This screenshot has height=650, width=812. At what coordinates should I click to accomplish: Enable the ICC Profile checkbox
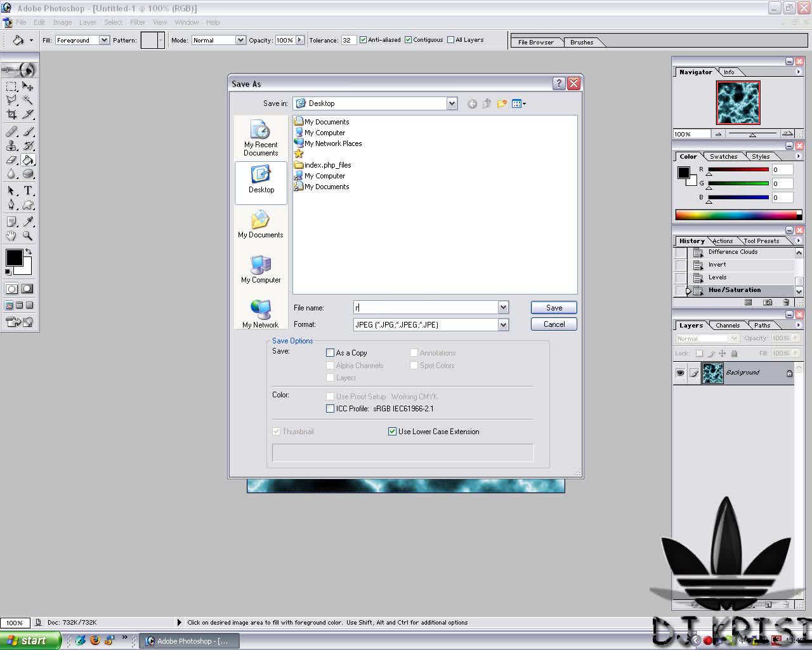click(330, 409)
